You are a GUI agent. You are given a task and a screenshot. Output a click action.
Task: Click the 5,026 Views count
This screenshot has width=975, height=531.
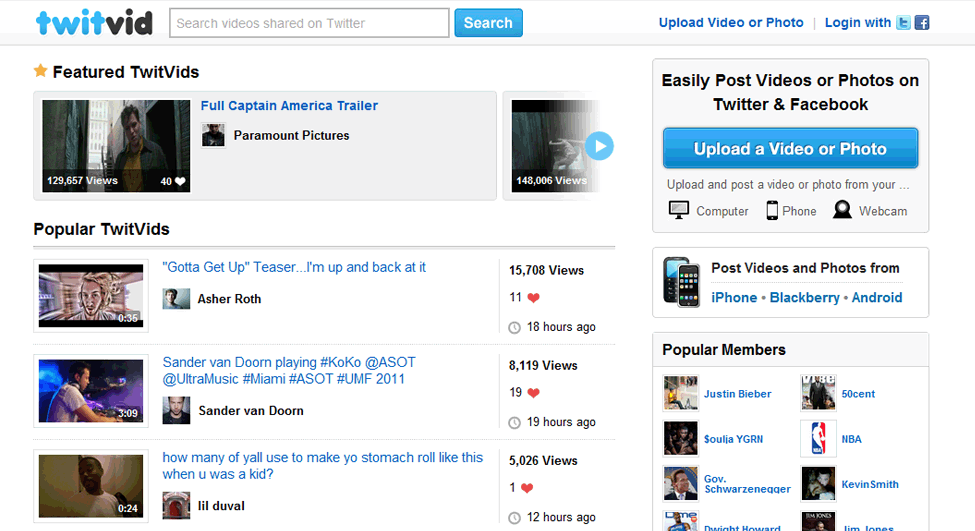tap(543, 461)
